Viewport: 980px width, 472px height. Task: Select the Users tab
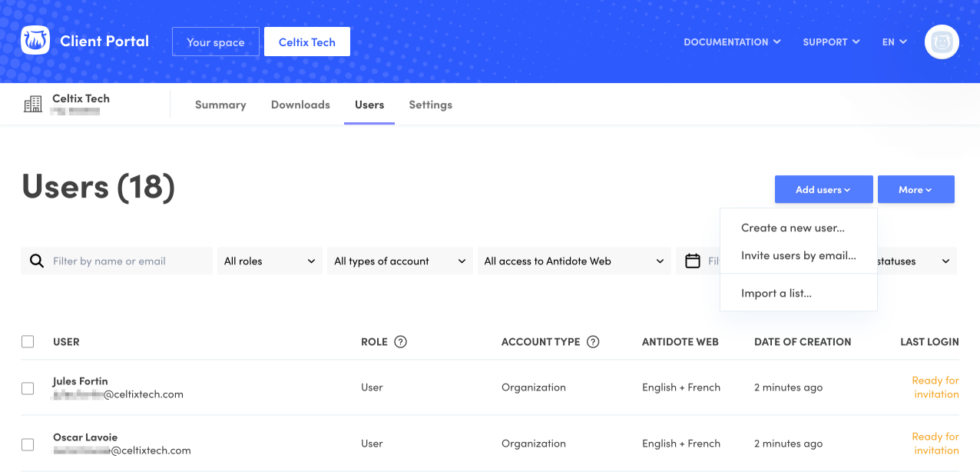(x=369, y=105)
